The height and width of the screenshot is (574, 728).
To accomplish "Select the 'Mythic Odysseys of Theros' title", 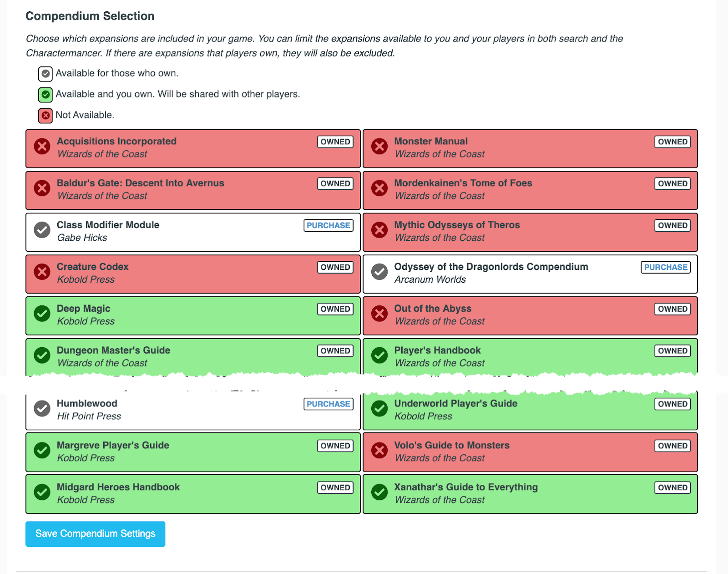I will tap(457, 225).
